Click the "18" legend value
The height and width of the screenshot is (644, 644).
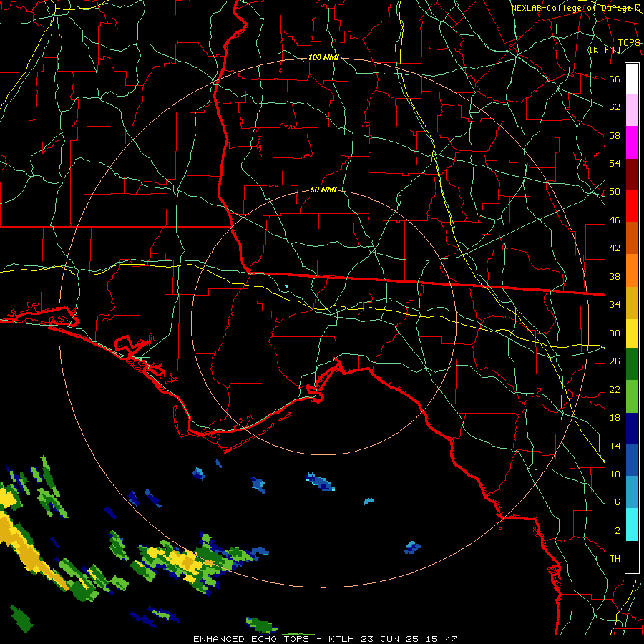tap(615, 418)
